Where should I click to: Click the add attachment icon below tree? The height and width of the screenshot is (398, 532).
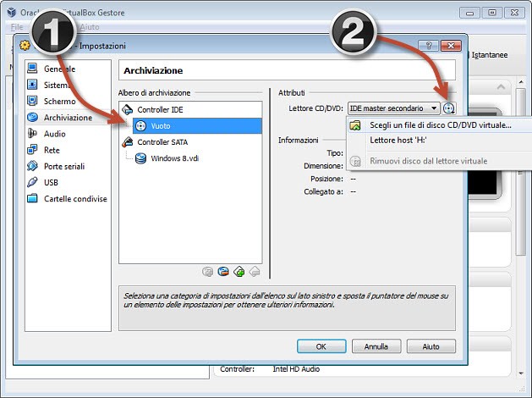pyautogui.click(x=239, y=272)
